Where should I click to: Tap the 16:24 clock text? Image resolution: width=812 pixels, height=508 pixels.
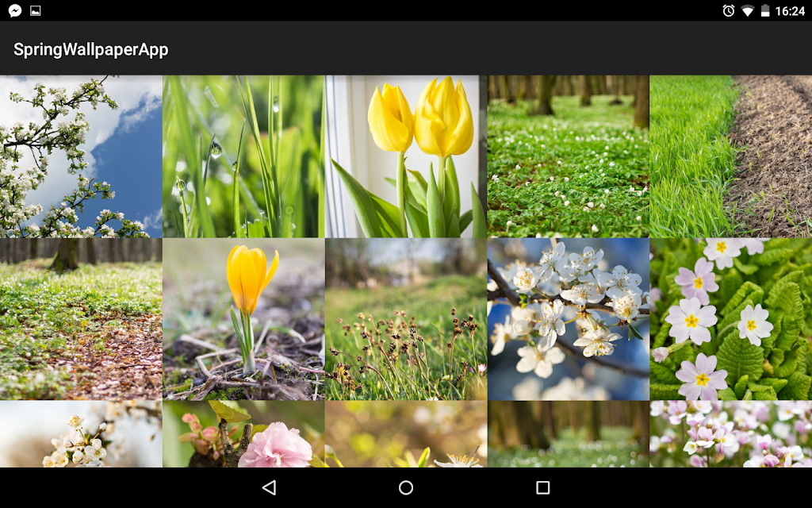pos(790,11)
